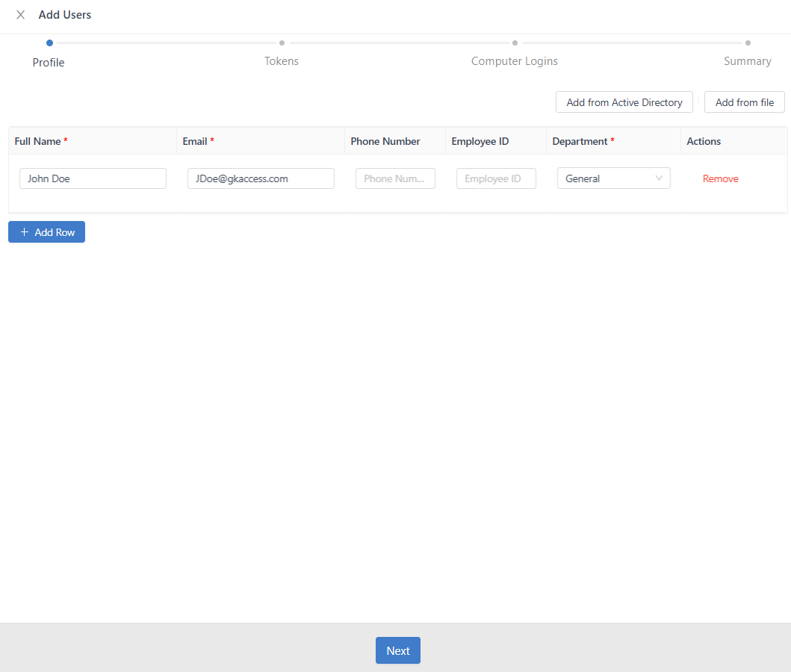Viewport: 791px width, 672px height.
Task: Click the Summary step dot
Action: click(x=748, y=43)
